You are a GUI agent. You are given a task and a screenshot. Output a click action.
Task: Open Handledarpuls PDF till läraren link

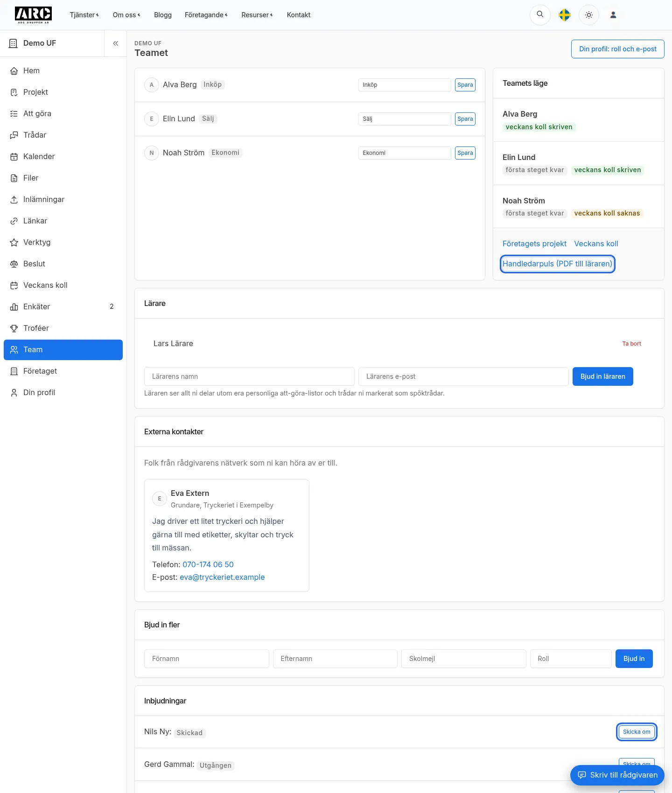click(557, 264)
